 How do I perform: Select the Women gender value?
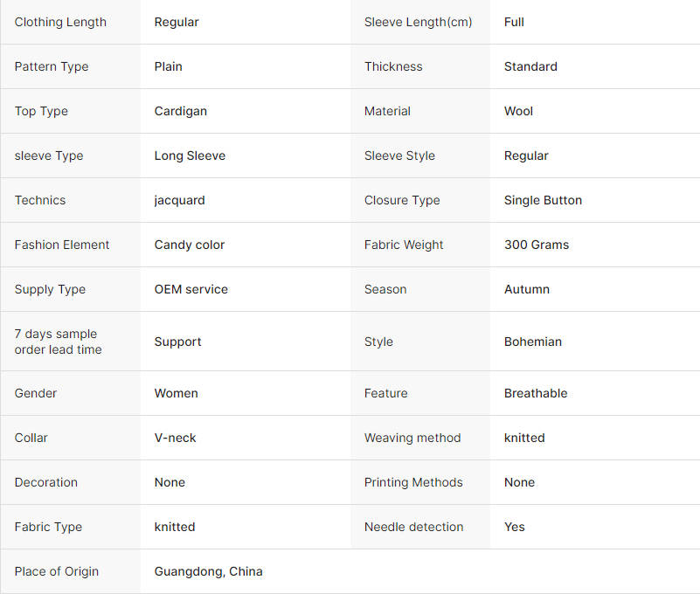[176, 393]
